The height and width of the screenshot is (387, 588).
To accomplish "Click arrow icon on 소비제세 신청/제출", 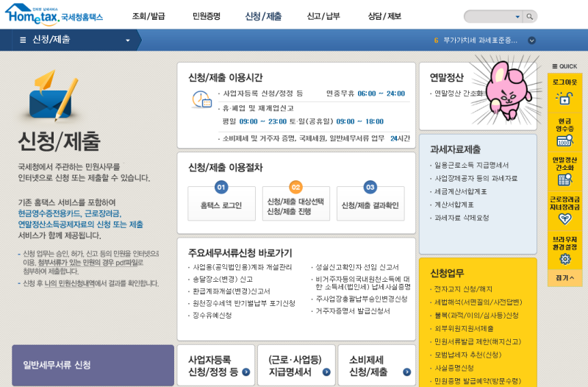I will click(x=407, y=372).
